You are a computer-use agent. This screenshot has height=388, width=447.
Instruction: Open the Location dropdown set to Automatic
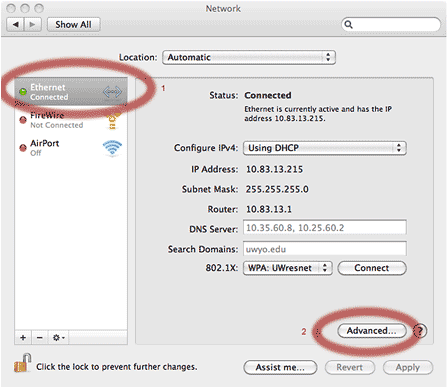tap(249, 57)
